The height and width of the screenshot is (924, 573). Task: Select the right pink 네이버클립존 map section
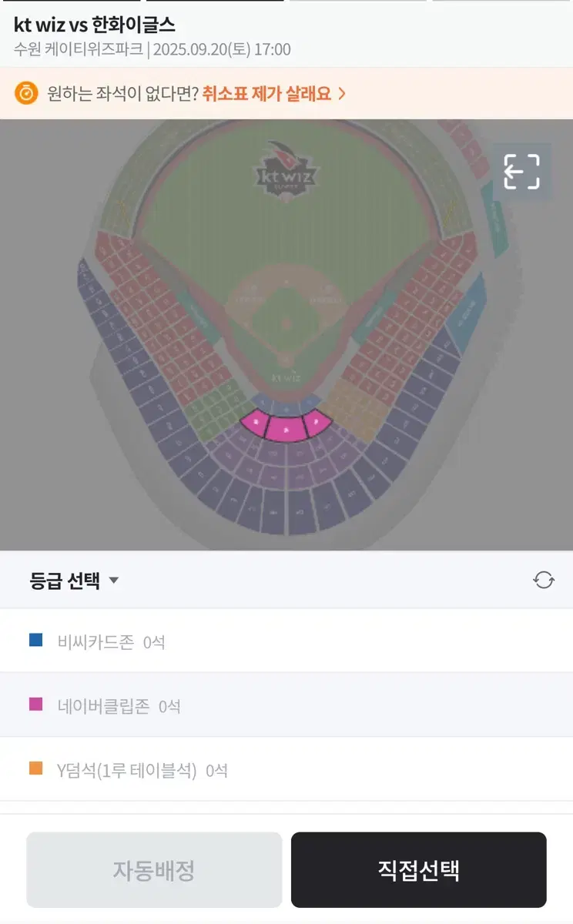(317, 422)
